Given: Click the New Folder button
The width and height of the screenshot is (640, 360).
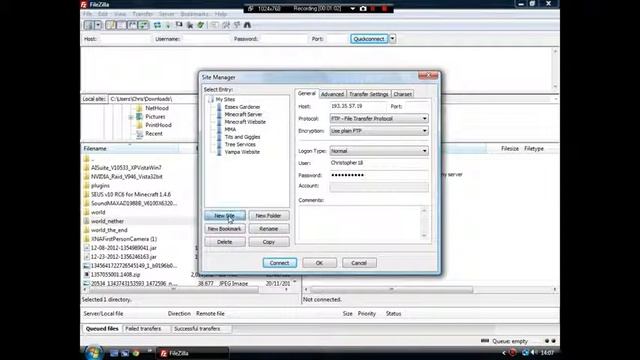Looking at the screenshot, I should pyautogui.click(x=269, y=216).
